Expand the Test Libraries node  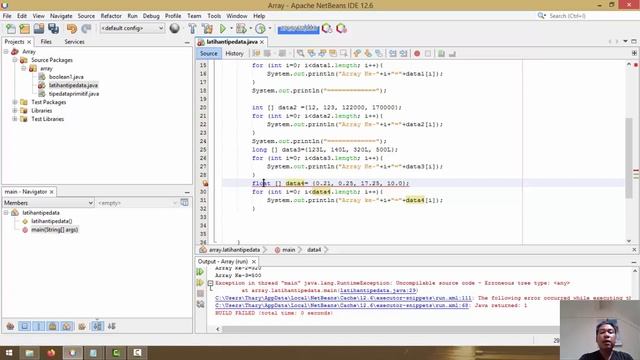point(15,119)
